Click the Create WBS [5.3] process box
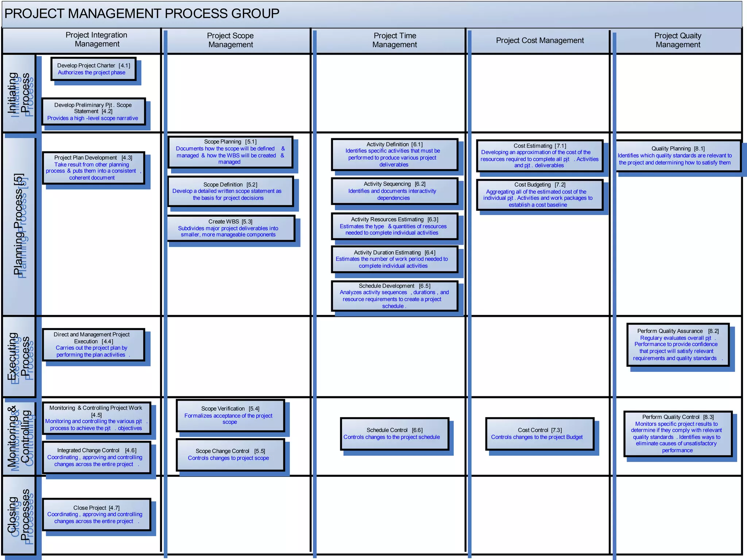The width and height of the screenshot is (747, 560). [x=231, y=228]
